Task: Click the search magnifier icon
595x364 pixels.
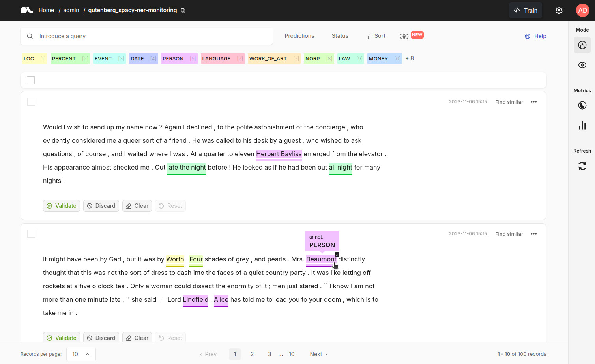Action: click(30, 36)
